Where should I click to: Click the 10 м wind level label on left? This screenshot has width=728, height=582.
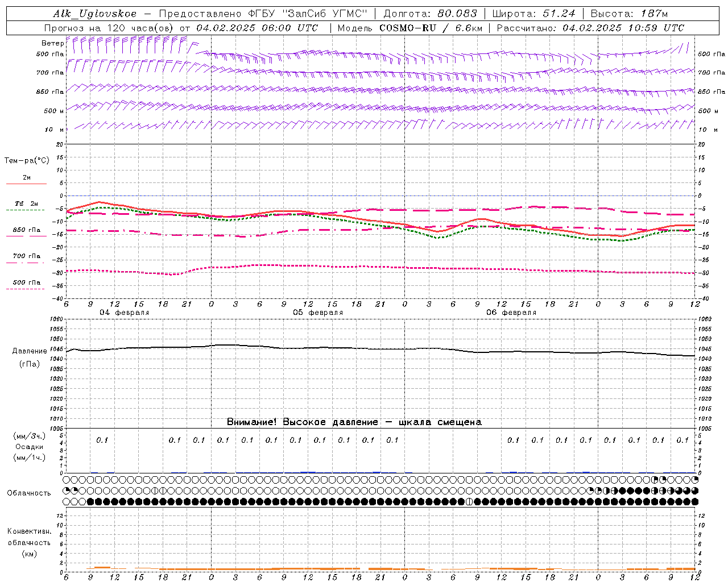[54, 130]
